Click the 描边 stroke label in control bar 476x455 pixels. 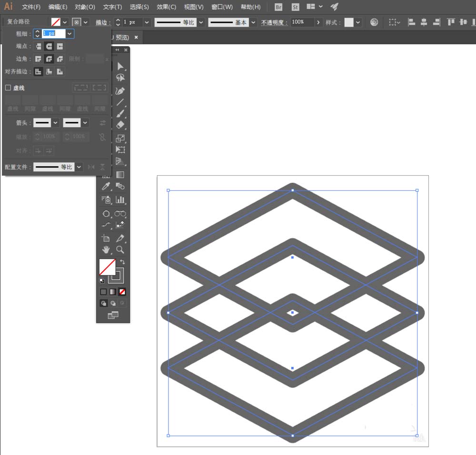click(101, 22)
